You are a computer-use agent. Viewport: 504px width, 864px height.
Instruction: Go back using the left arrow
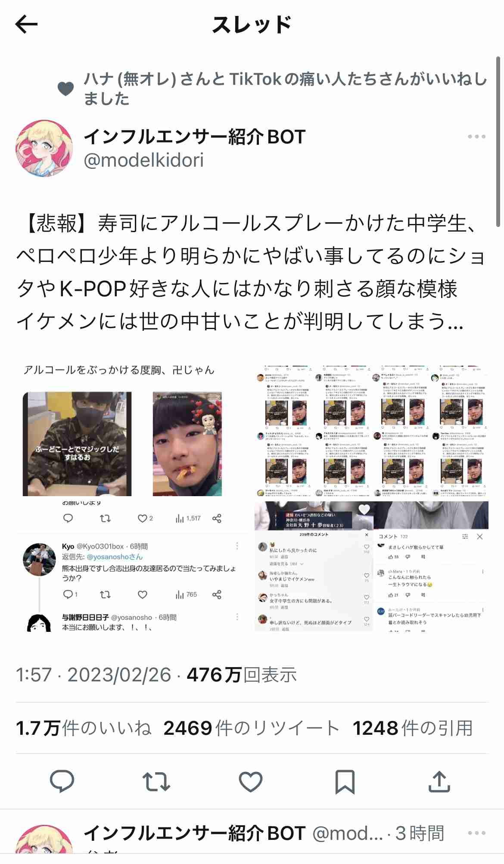26,25
